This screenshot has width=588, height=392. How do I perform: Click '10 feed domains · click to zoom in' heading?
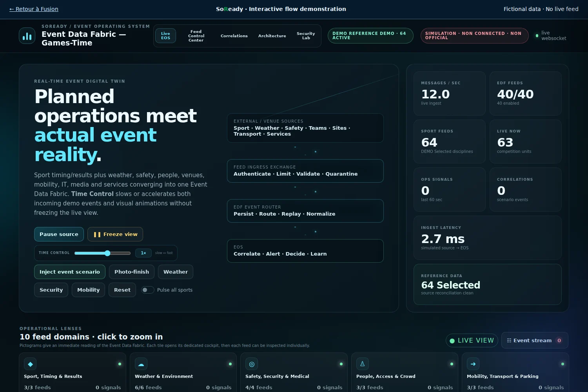click(91, 337)
